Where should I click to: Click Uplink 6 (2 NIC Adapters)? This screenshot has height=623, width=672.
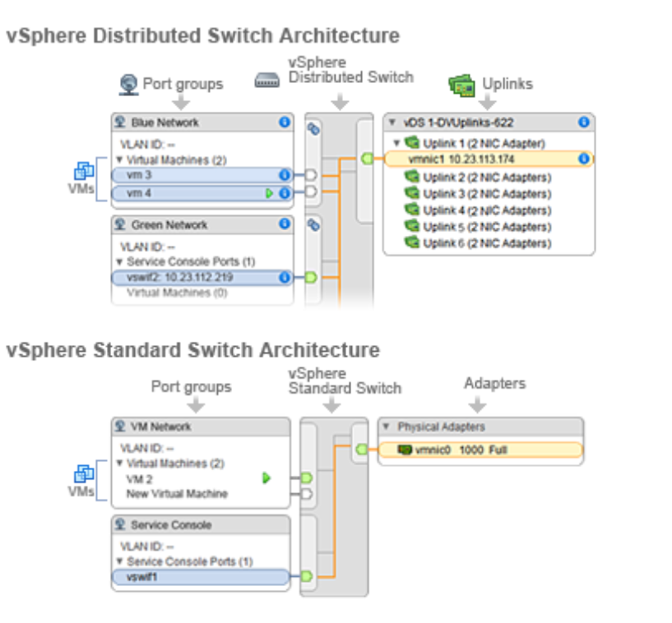click(487, 243)
